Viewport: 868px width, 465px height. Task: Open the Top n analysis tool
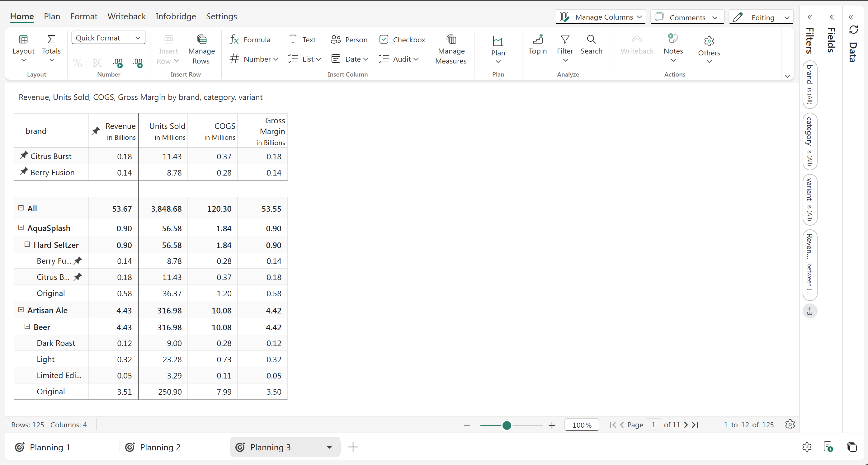pyautogui.click(x=537, y=40)
